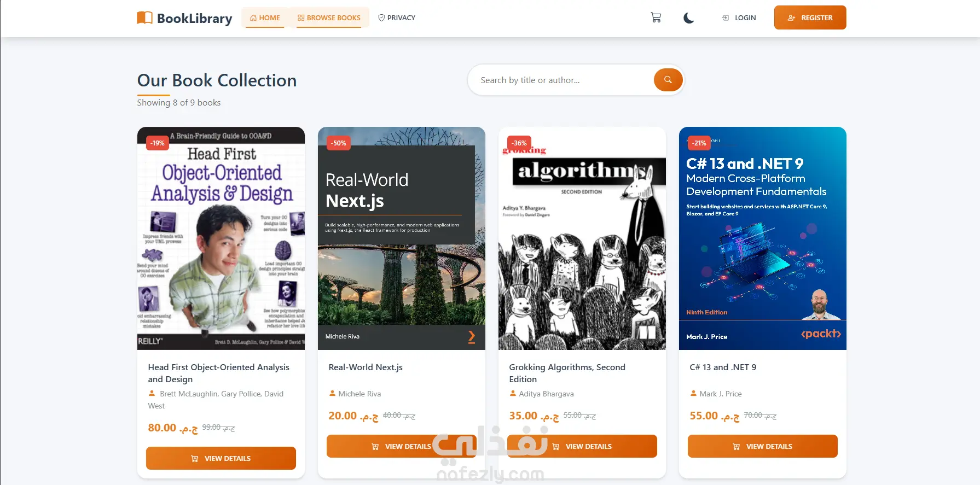The width and height of the screenshot is (980, 485).
Task: Click the Login link
Action: pos(739,18)
